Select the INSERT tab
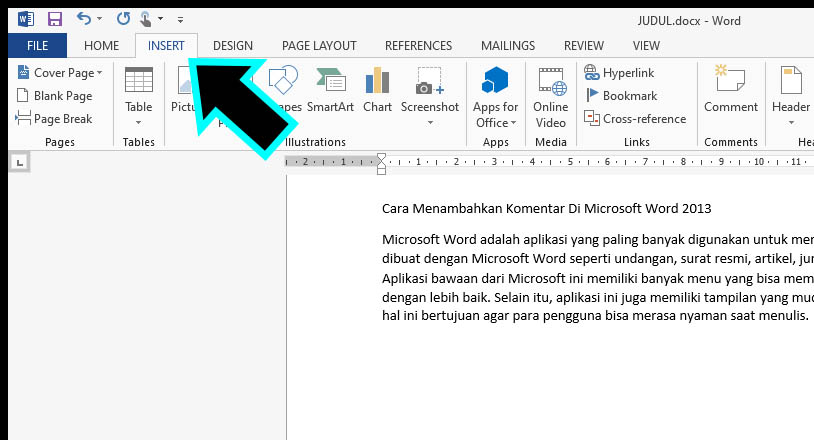Image resolution: width=814 pixels, height=440 pixels. 166,46
